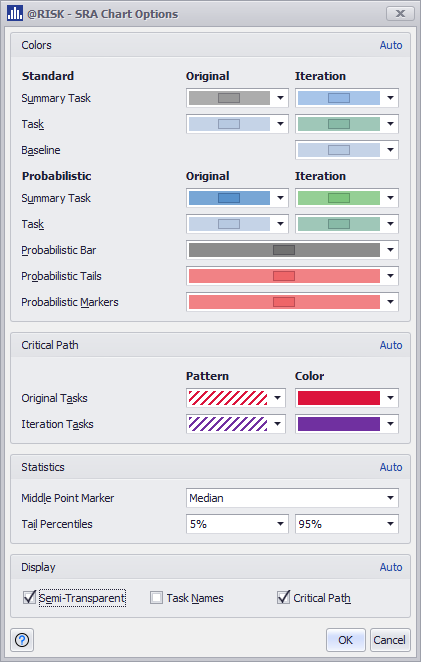This screenshot has height=662, width=421.
Task: Uncheck the Critical Path display checkbox
Action: coord(283,597)
